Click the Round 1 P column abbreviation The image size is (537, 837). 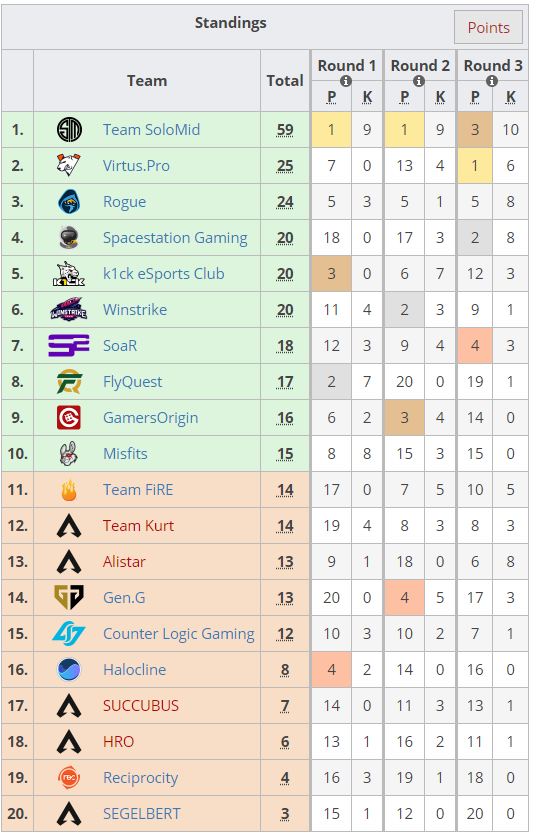tap(331, 97)
